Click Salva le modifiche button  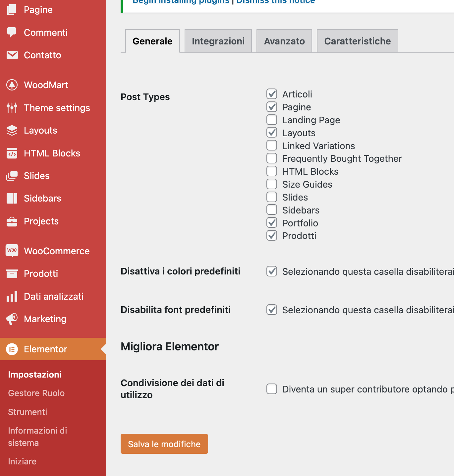coord(164,444)
